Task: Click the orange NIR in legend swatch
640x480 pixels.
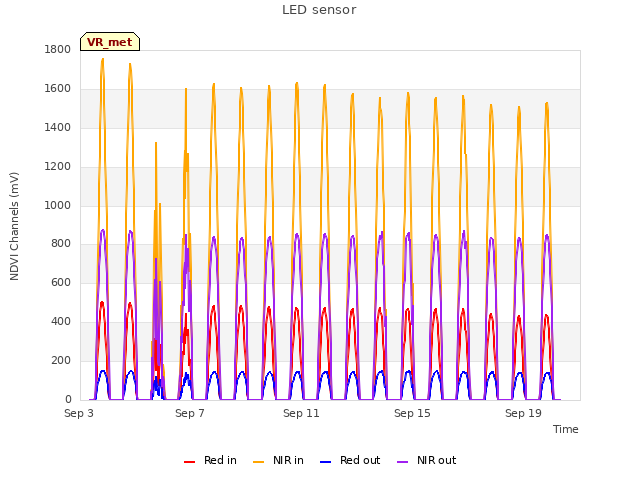Action: 258,461
